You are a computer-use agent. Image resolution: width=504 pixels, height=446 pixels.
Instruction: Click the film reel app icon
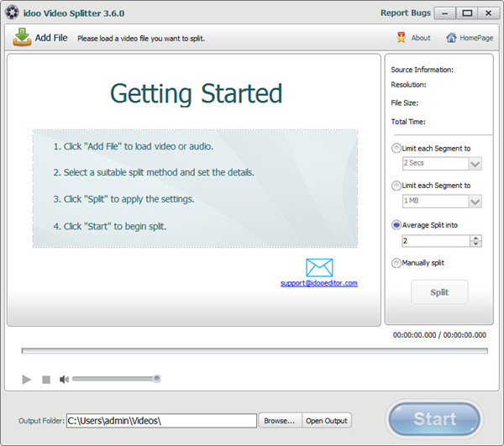10,13
